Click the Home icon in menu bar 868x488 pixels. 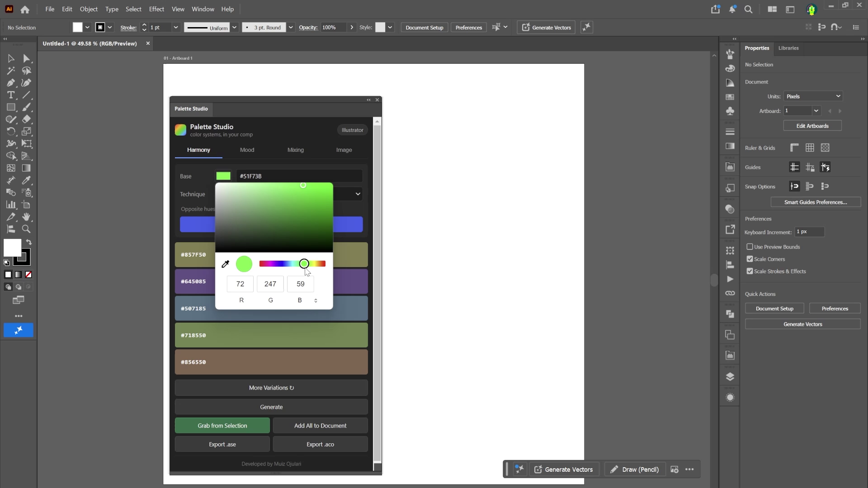click(25, 9)
